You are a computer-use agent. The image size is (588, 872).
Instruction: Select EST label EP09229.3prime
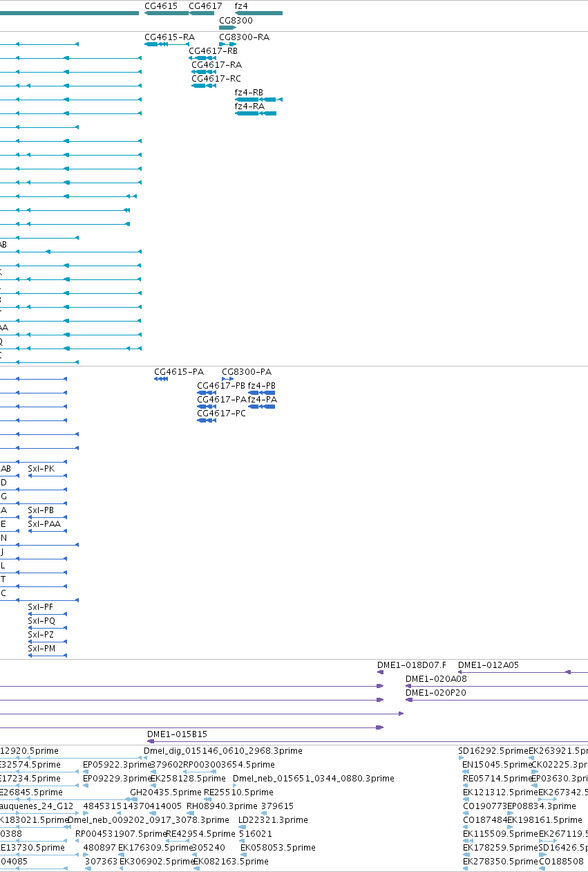117,779
